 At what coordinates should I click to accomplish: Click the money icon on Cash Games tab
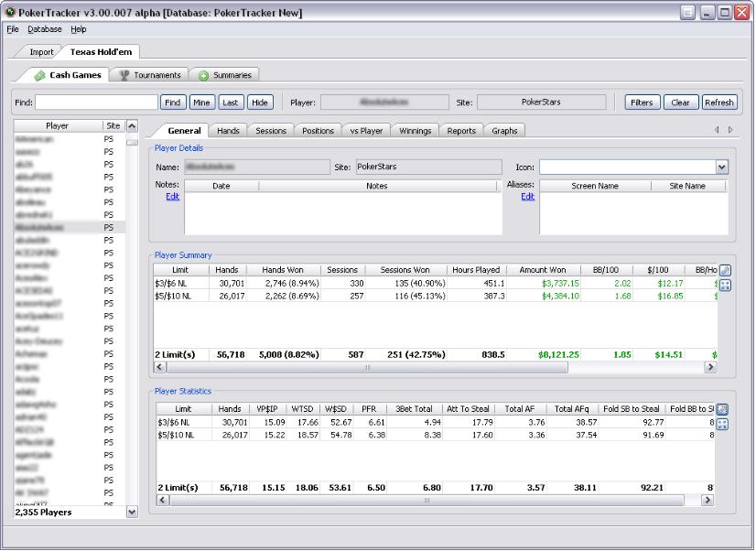pos(40,75)
